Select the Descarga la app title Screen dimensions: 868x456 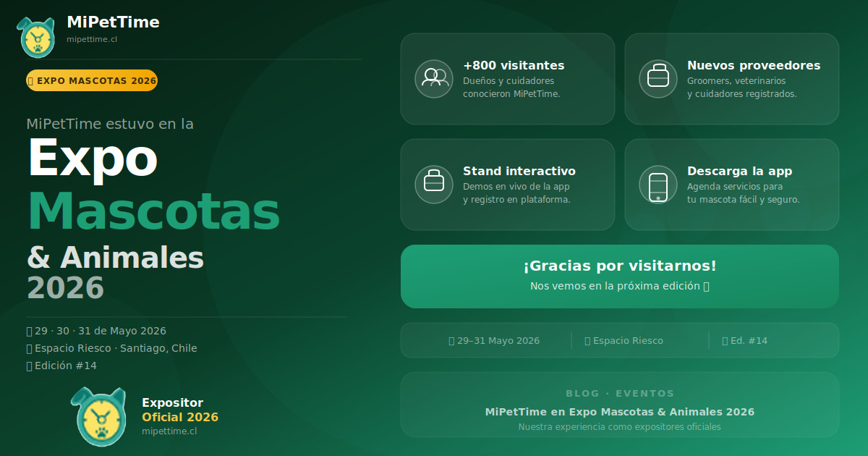click(x=739, y=171)
